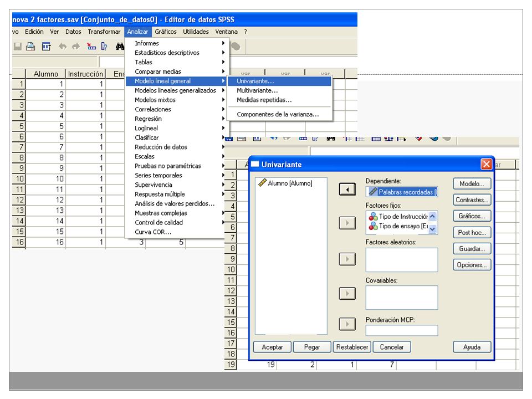Expand Modelo lineal general submenu

point(176,81)
